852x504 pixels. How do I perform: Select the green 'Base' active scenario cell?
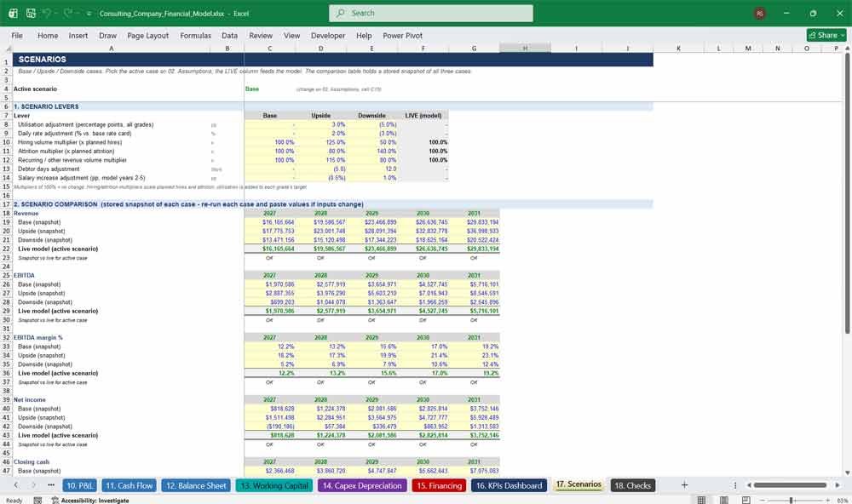pyautogui.click(x=269, y=89)
